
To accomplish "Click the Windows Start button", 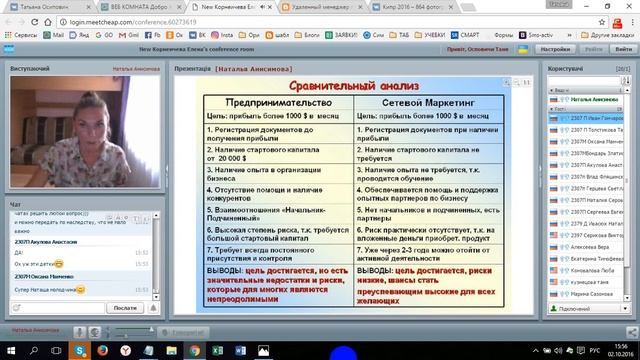I will pyautogui.click(x=11, y=351).
